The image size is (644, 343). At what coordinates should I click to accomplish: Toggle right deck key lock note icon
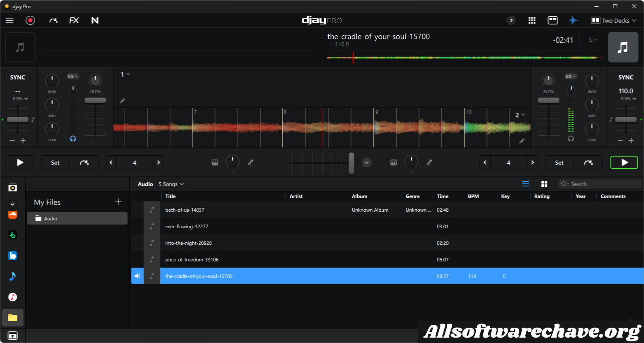(611, 119)
